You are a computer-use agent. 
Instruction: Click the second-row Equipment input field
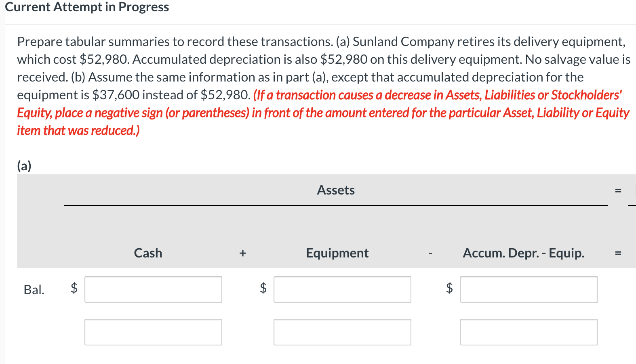342,332
